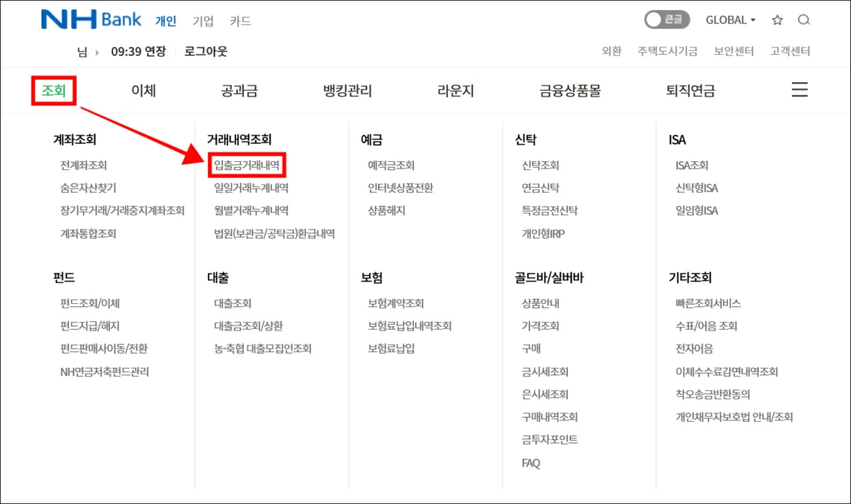The image size is (851, 504).
Task: Select 일임형ISA menu item
Action: point(696,211)
